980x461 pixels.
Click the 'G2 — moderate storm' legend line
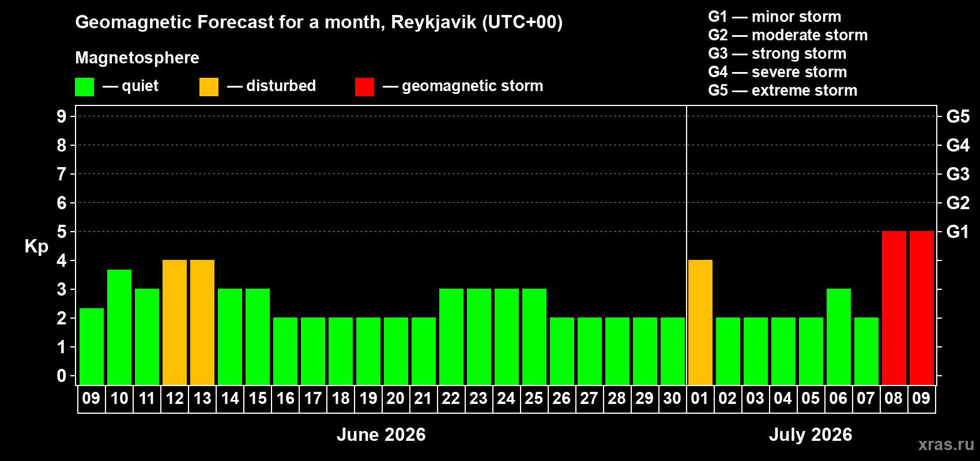787,35
